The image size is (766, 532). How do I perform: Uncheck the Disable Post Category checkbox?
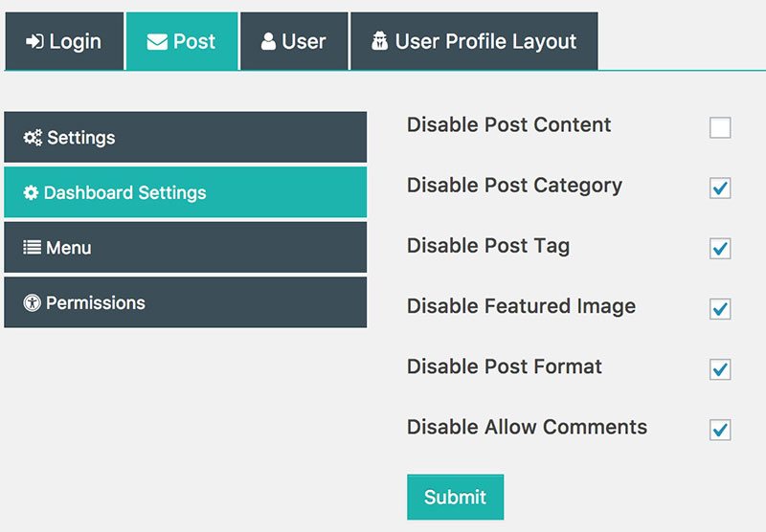pos(720,188)
